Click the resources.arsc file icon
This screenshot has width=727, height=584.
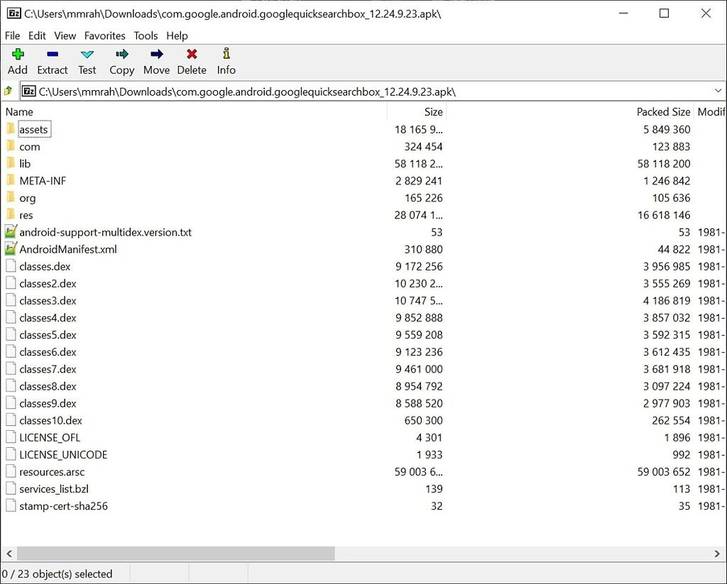click(x=11, y=472)
